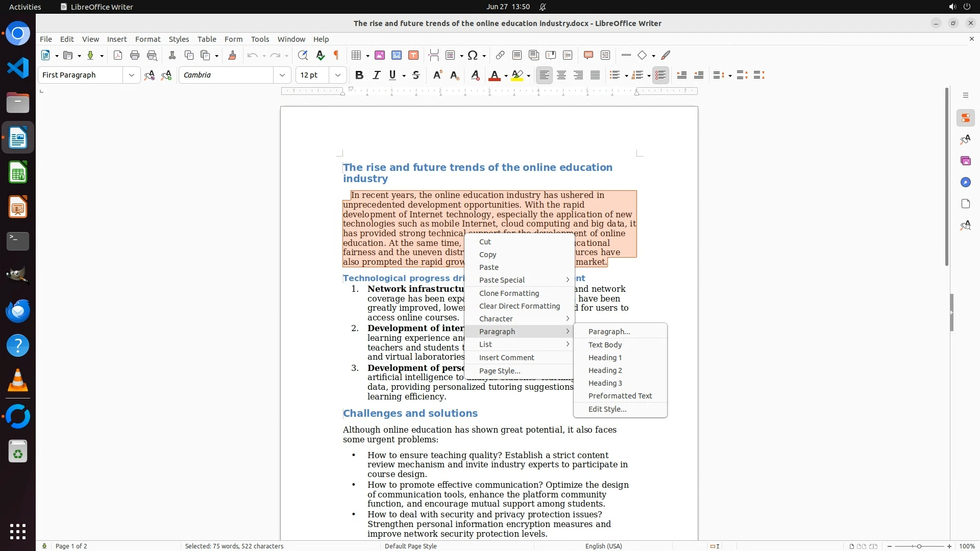Toggle formatting marks pilcrow button
Image resolution: width=980 pixels, height=551 pixels.
tap(336, 55)
